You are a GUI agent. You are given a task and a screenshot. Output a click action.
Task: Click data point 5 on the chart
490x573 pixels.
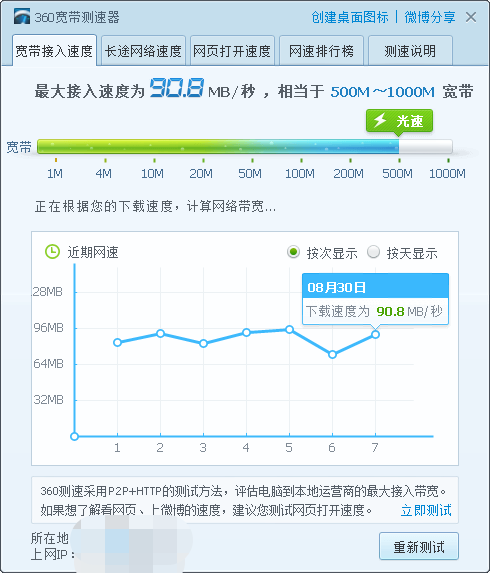[x=289, y=330]
